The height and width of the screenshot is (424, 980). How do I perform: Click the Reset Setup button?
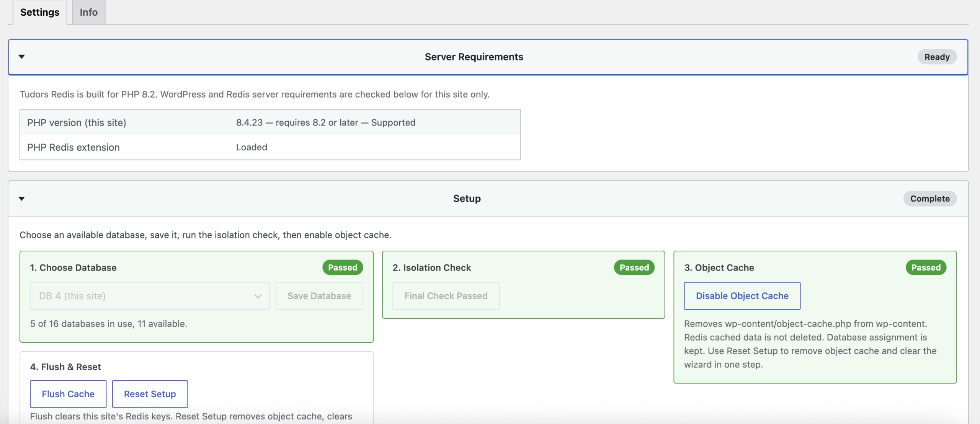coord(150,394)
